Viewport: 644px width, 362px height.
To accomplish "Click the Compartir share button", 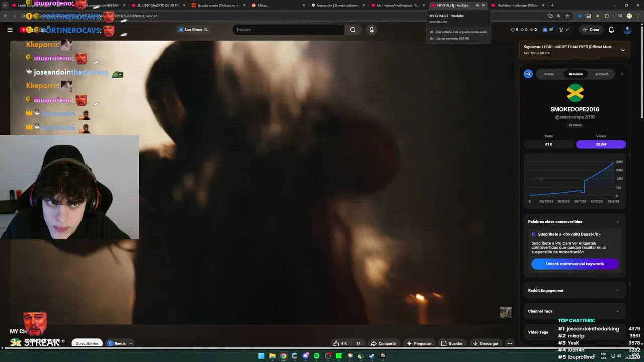I will [x=383, y=343].
